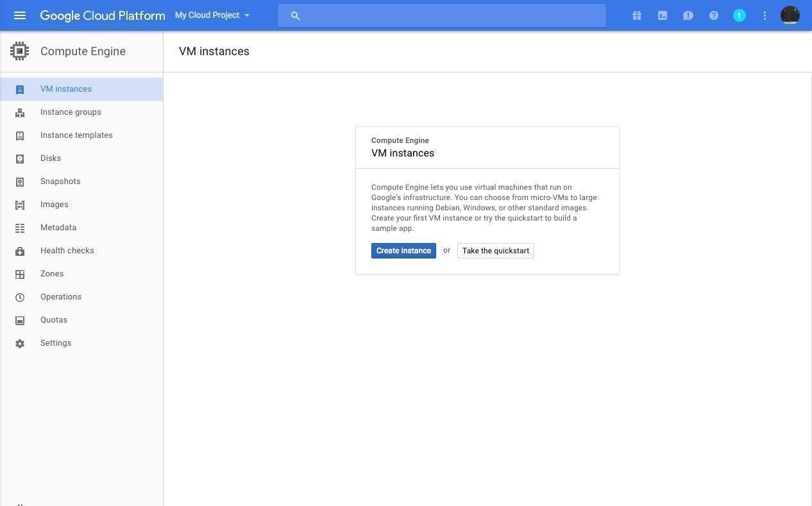The height and width of the screenshot is (506, 812).
Task: Click the Operations clock icon
Action: (20, 298)
